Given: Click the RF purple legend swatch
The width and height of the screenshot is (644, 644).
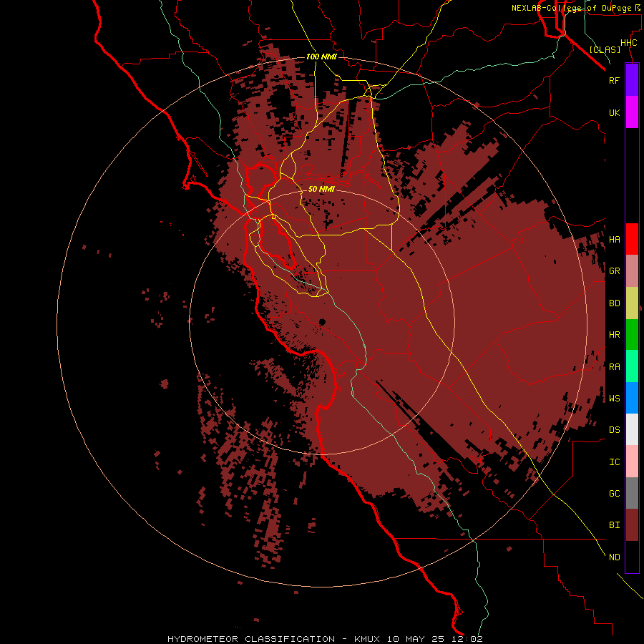Looking at the screenshot, I should [632, 80].
